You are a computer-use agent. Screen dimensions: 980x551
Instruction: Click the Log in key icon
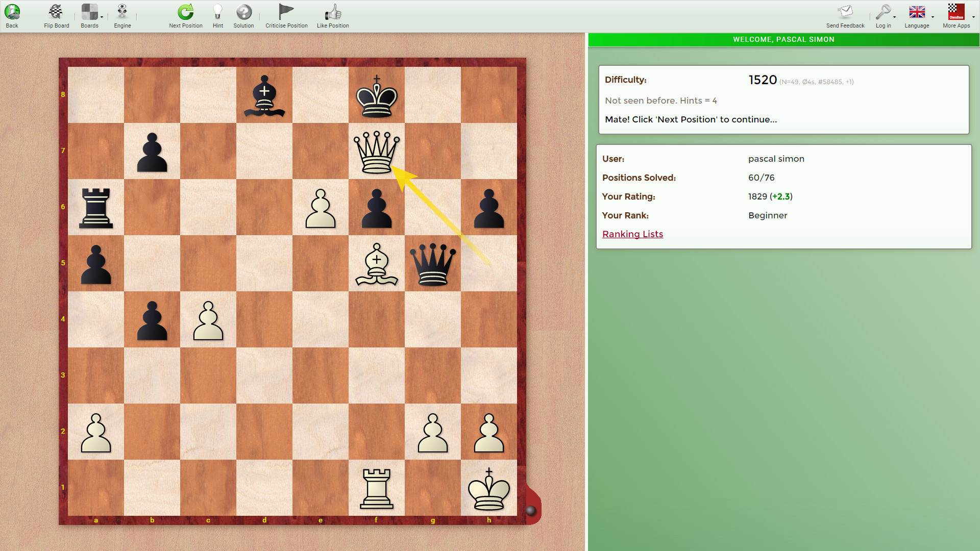[884, 11]
